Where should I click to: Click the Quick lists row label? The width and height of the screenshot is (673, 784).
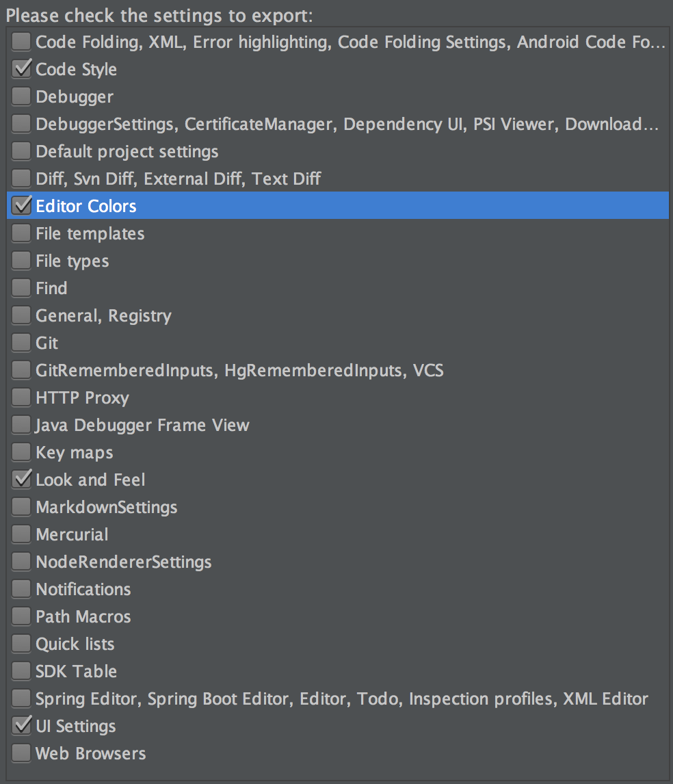[75, 644]
